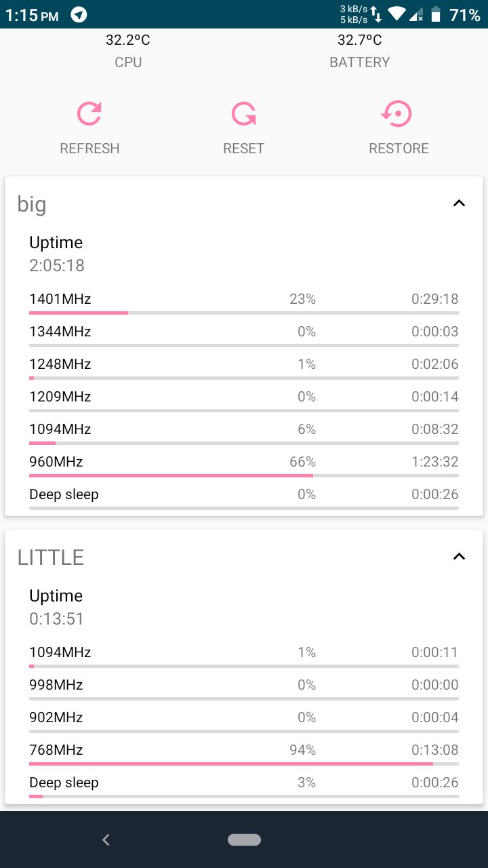Image resolution: width=488 pixels, height=868 pixels.
Task: Tap the 1401MHz frequency row
Action: tap(244, 302)
